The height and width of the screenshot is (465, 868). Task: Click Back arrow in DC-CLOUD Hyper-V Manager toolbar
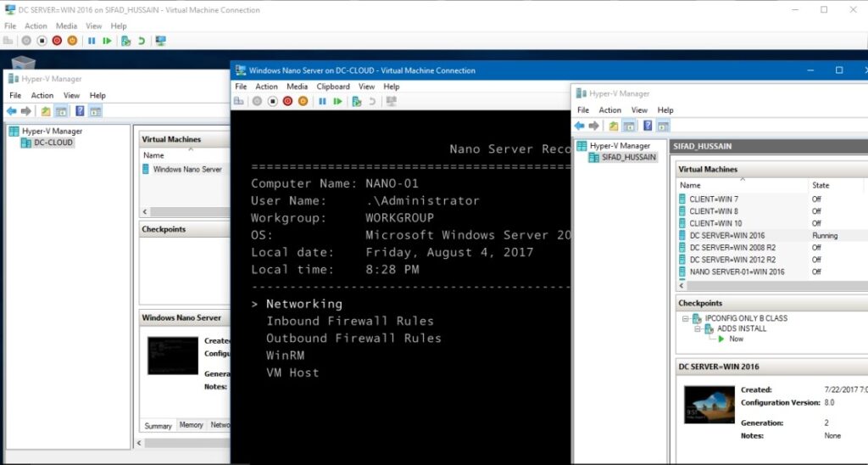pos(12,111)
